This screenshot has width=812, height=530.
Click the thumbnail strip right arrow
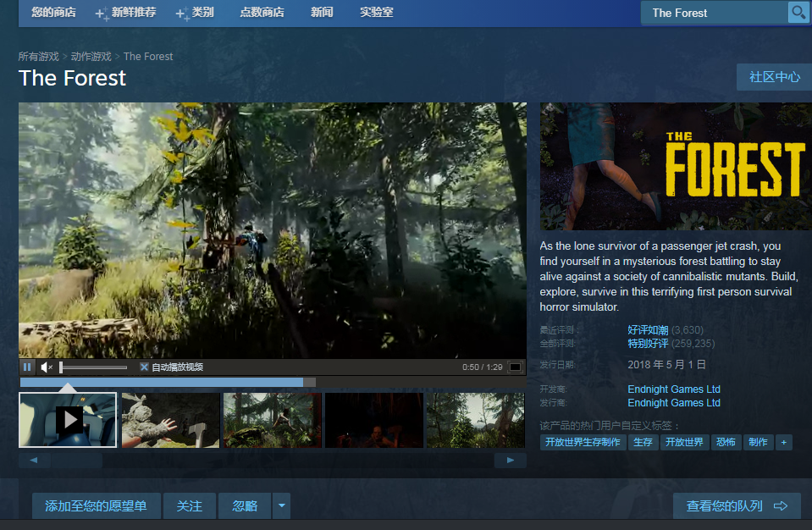click(x=510, y=460)
